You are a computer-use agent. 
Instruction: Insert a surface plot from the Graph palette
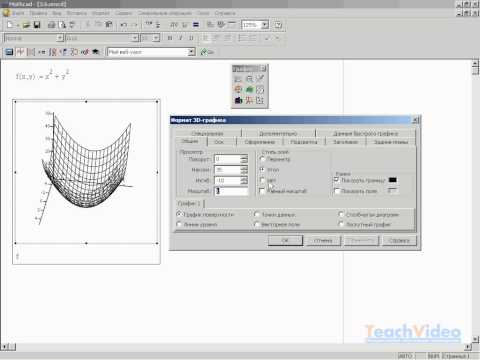[x=249, y=90]
